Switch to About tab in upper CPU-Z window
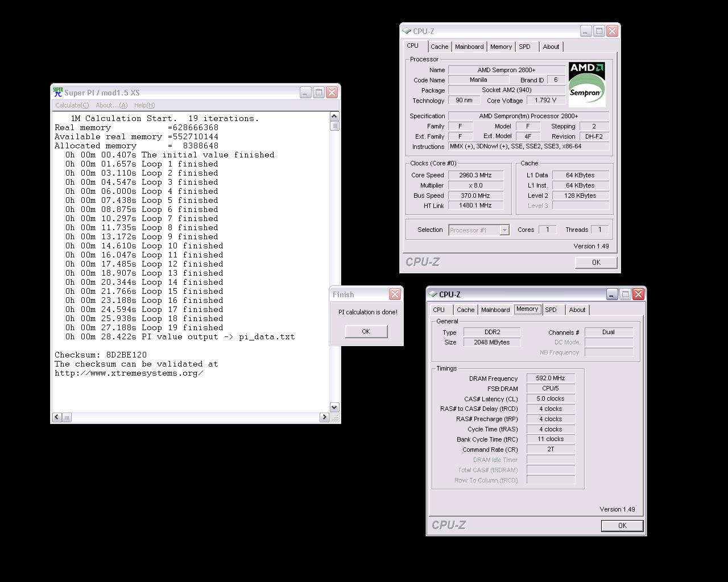 click(551, 47)
